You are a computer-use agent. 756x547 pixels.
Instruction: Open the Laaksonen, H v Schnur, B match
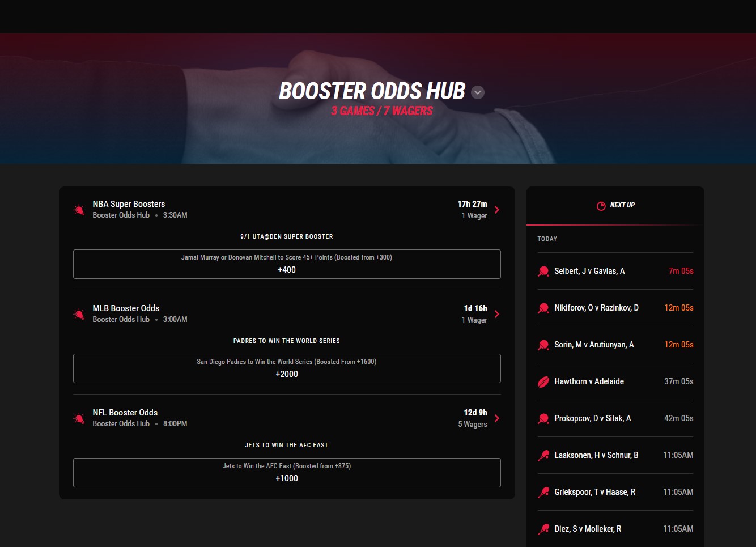[x=615, y=455]
